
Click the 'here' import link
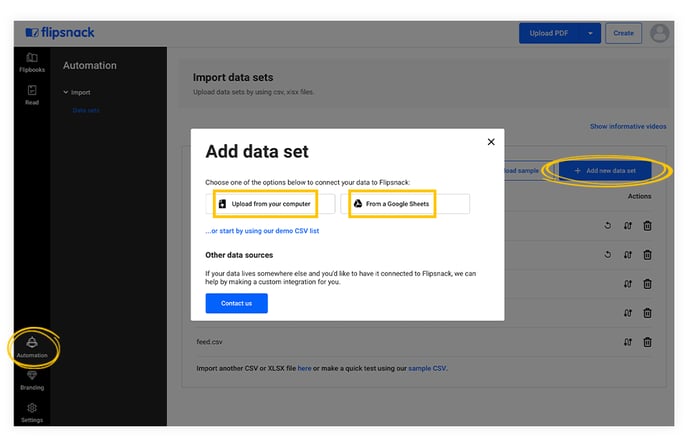pyautogui.click(x=305, y=368)
